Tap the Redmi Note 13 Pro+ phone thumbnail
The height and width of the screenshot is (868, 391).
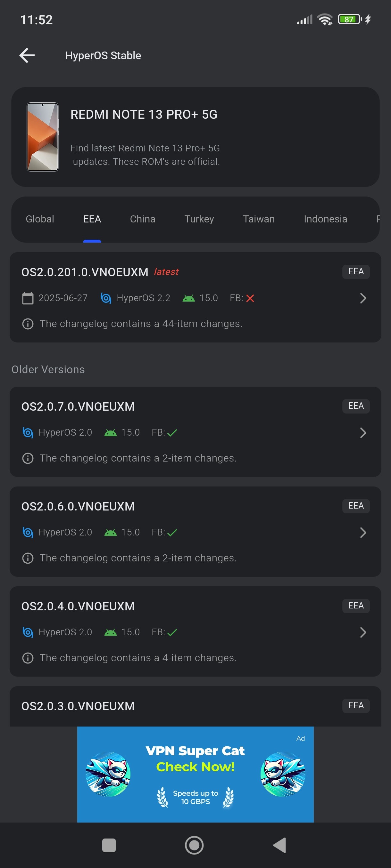tap(43, 137)
